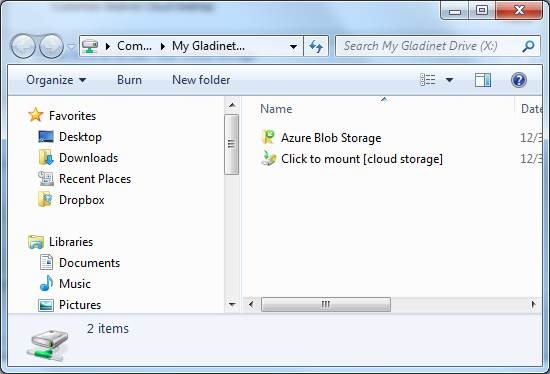Click the search magnifier icon

point(528,46)
